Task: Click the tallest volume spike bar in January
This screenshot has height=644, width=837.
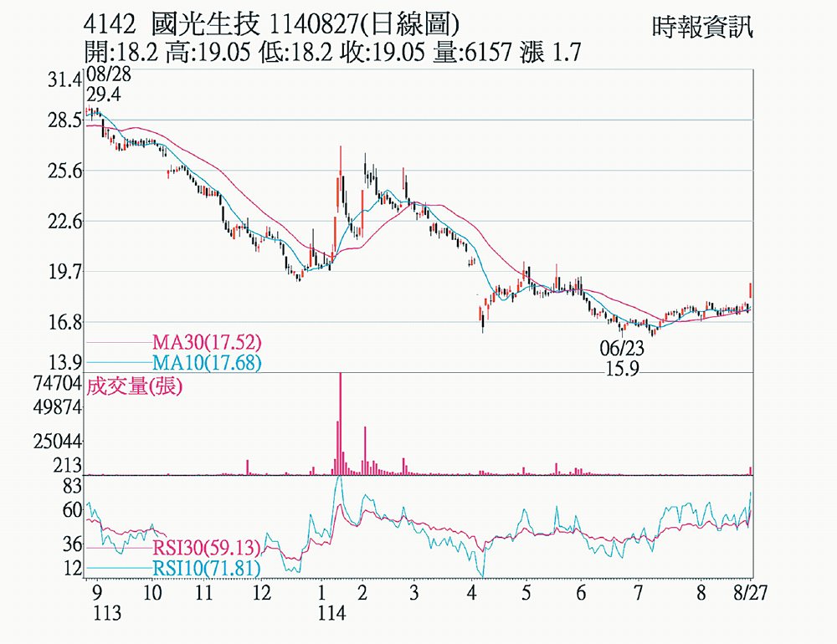Action: pos(341,424)
